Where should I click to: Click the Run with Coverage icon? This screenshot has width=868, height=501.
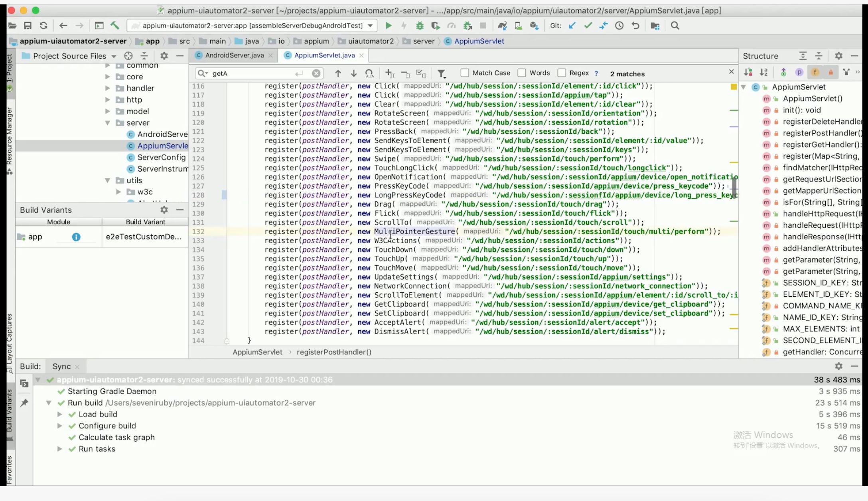pyautogui.click(x=436, y=26)
